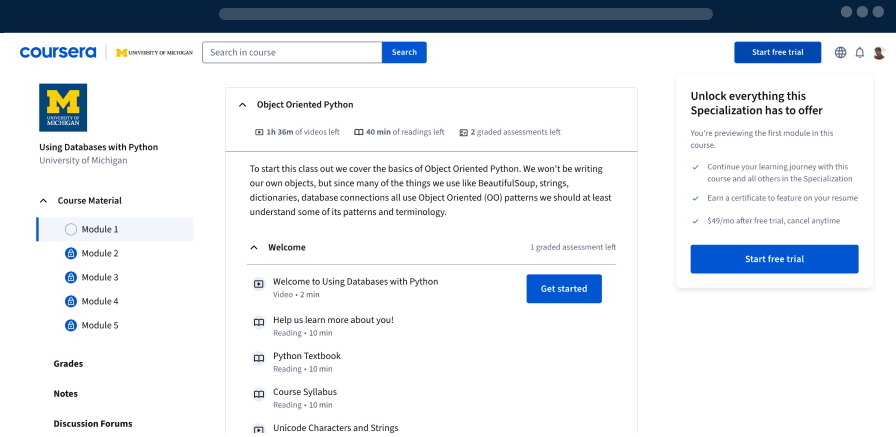Click the University of Michigan header logo
Viewport: 896px width, 437px height.
pos(153,52)
